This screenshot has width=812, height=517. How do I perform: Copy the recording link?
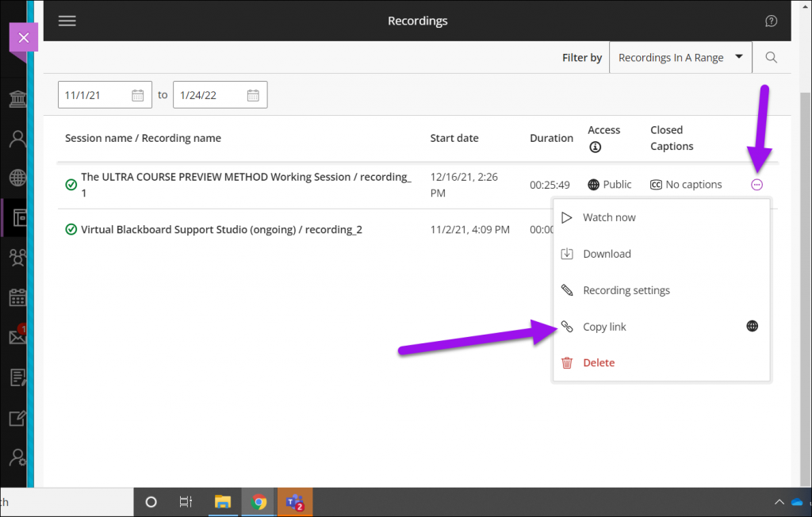coord(604,326)
